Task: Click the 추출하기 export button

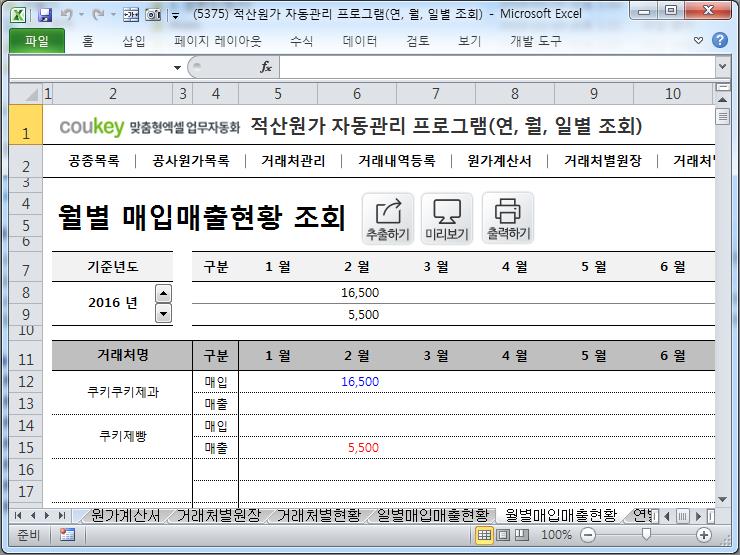Action: [x=388, y=219]
